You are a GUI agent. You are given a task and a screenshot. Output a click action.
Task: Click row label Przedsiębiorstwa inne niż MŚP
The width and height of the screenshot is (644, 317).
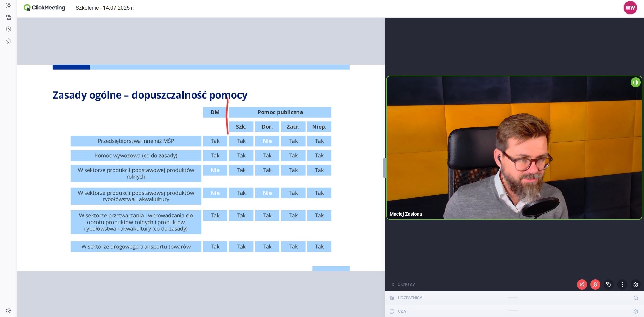(136, 141)
